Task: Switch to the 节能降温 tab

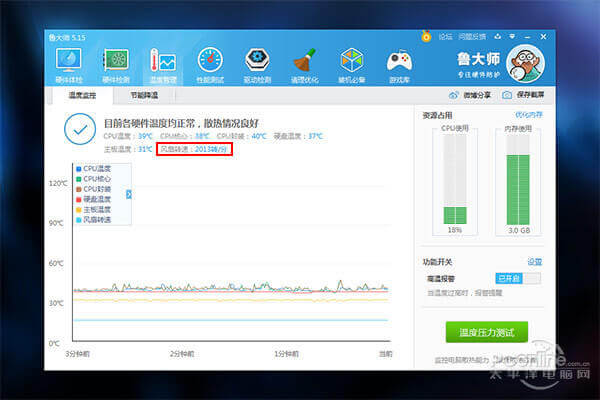Action: tap(144, 95)
